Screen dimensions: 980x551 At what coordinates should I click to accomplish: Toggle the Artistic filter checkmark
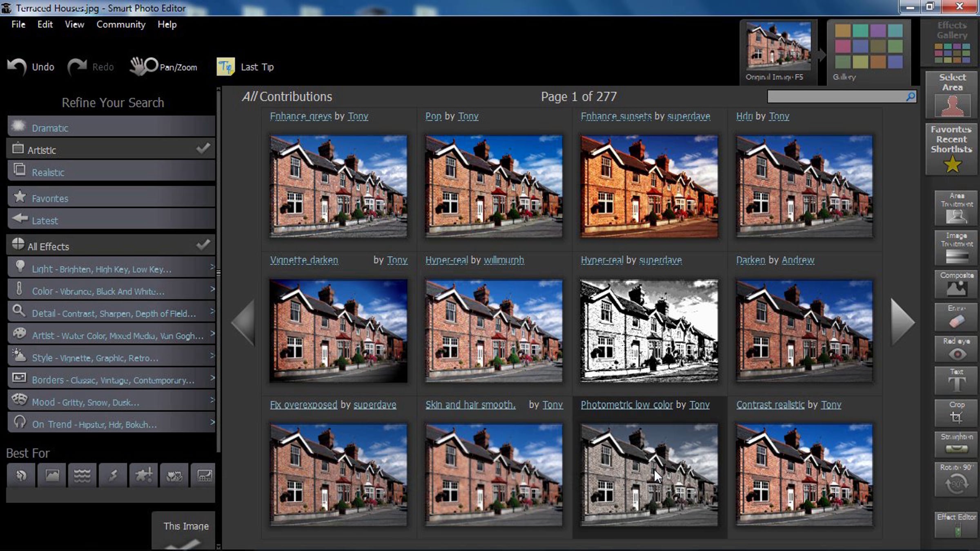pos(203,149)
